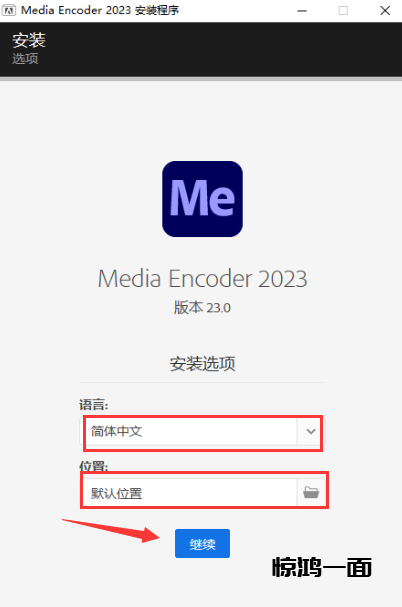Minimize the installer window

click(302, 11)
